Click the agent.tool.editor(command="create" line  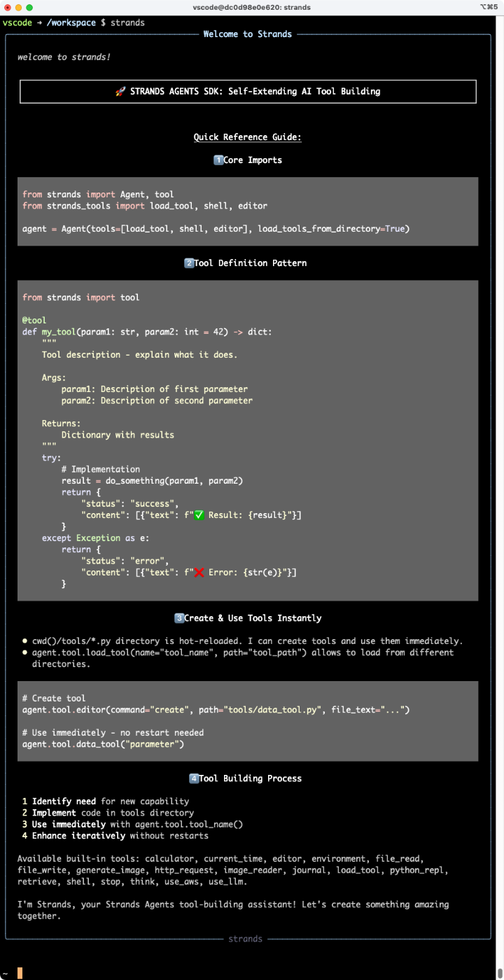tap(216, 710)
